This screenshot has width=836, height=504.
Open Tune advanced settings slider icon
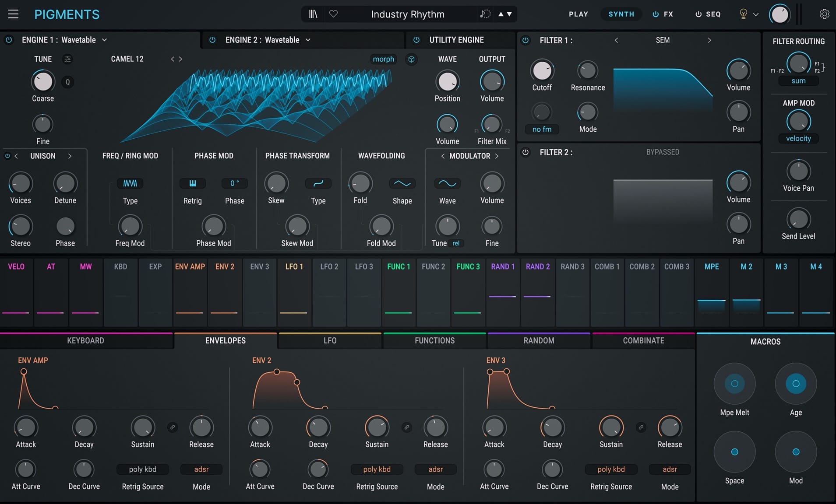tap(67, 59)
